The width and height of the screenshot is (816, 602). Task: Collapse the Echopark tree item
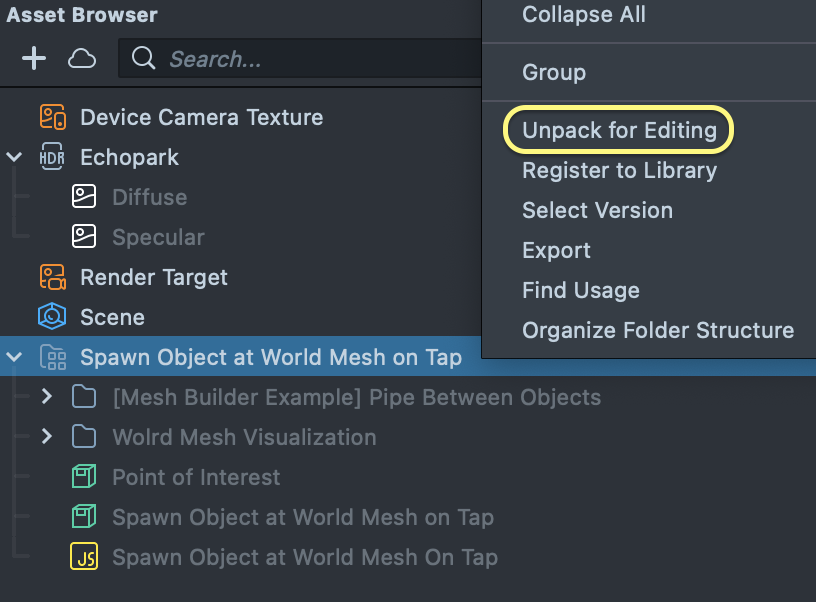point(14,157)
